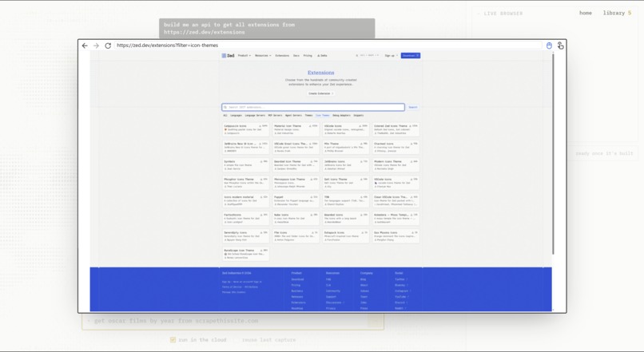The image size is (644, 352).
Task: Open the Min Theme extension card
Action: [x=346, y=148]
